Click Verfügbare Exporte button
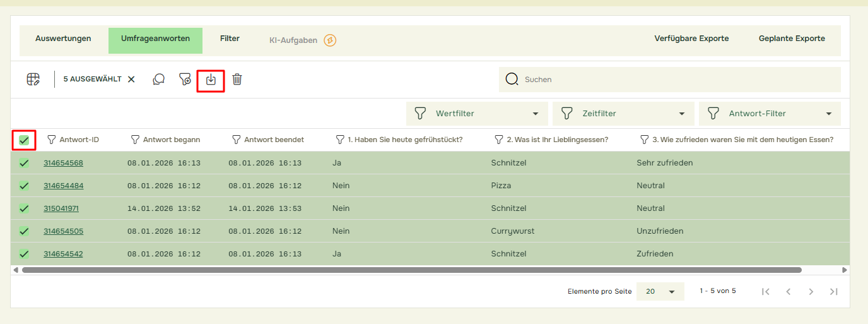Viewport: 868px width, 324px height. click(x=691, y=39)
